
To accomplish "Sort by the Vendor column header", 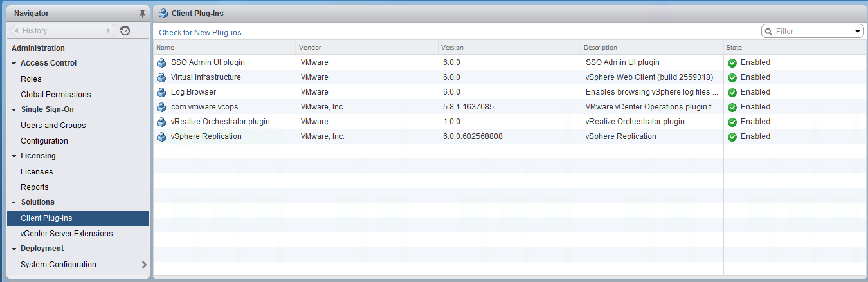I will coord(367,48).
